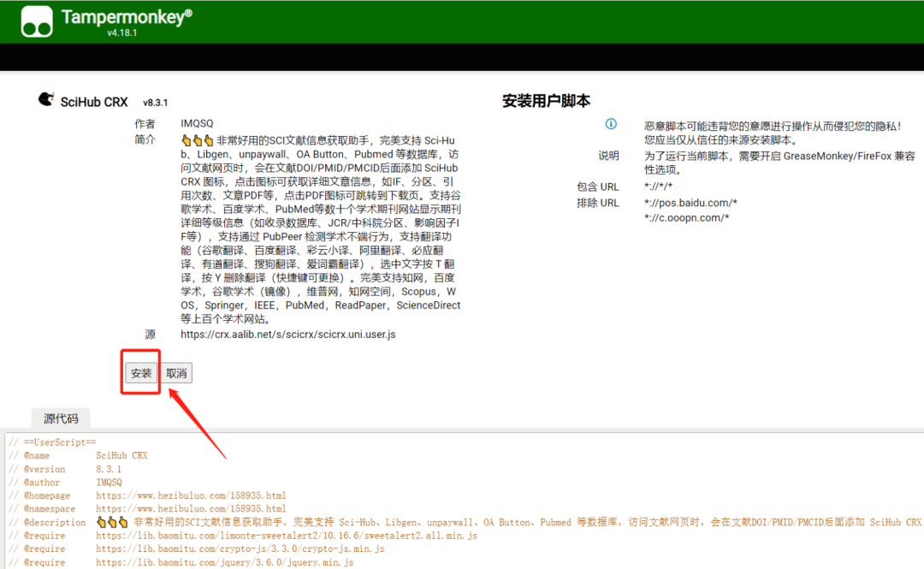Click the include URL pattern *://*/*
This screenshot has height=569, width=924.
click(x=658, y=187)
